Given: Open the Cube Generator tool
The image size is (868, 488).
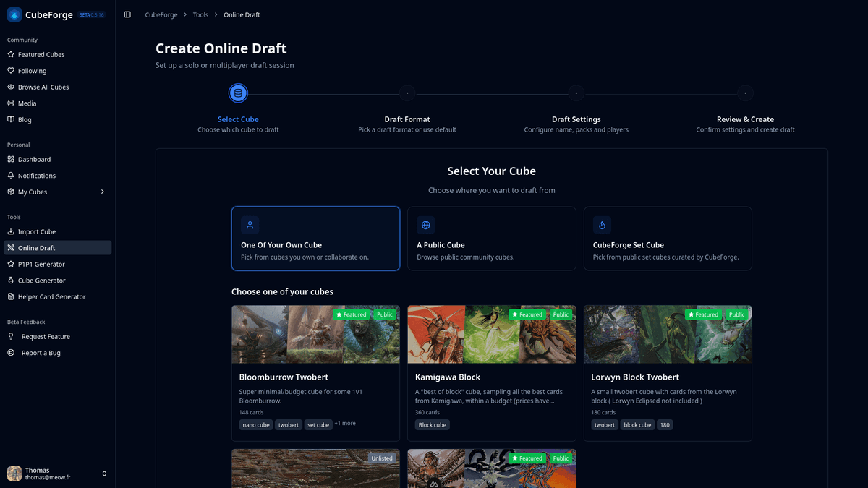Looking at the screenshot, I should [x=46, y=280].
